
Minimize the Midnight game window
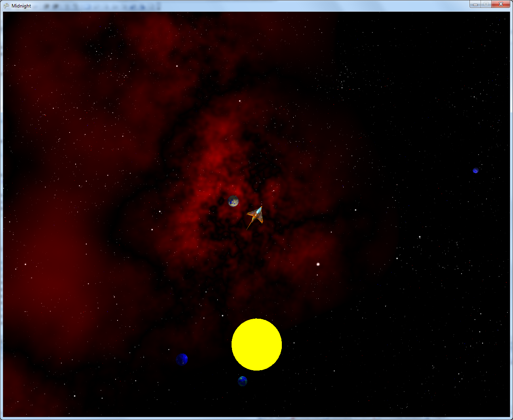(475, 4)
